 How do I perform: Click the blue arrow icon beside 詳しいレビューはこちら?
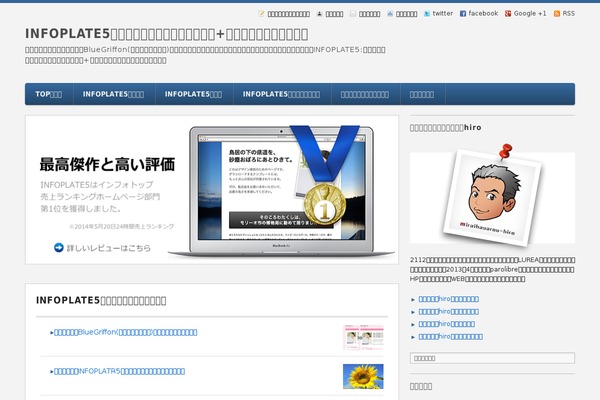(59, 248)
